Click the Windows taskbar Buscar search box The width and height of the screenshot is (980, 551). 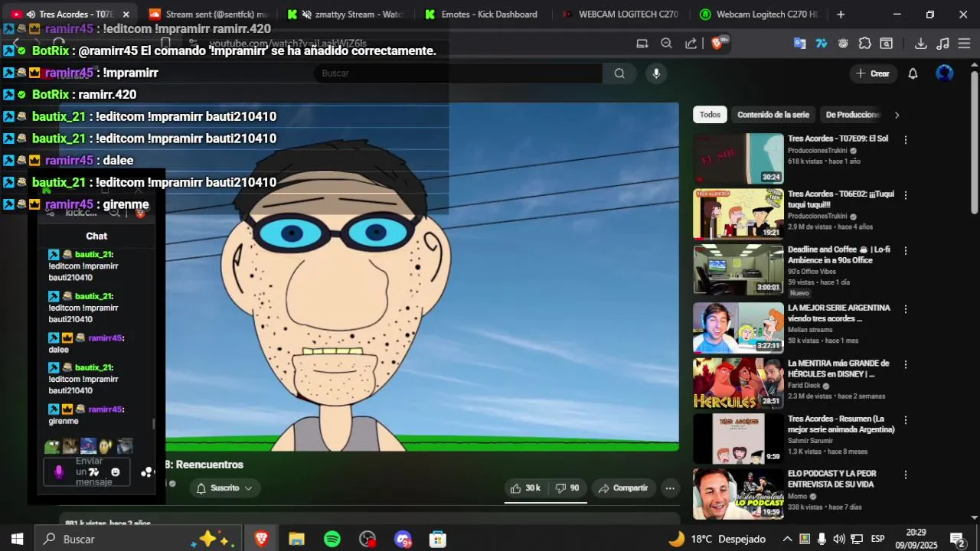point(139,540)
